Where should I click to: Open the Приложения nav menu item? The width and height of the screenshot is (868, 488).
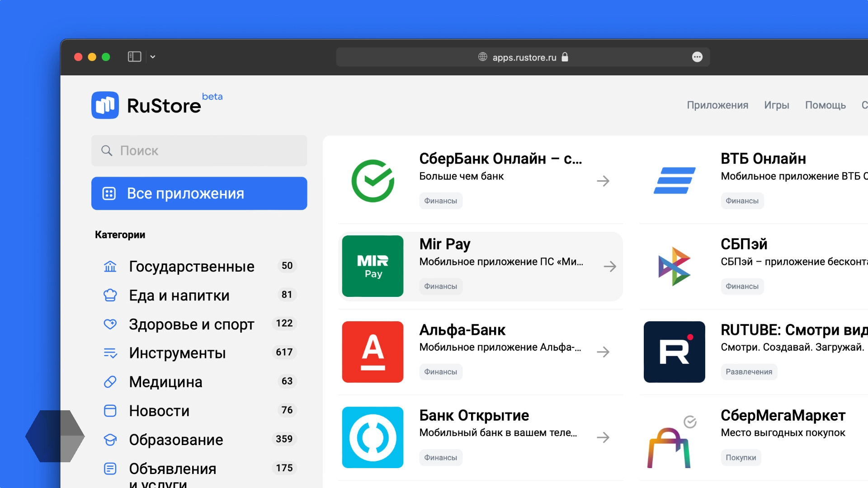pyautogui.click(x=717, y=105)
